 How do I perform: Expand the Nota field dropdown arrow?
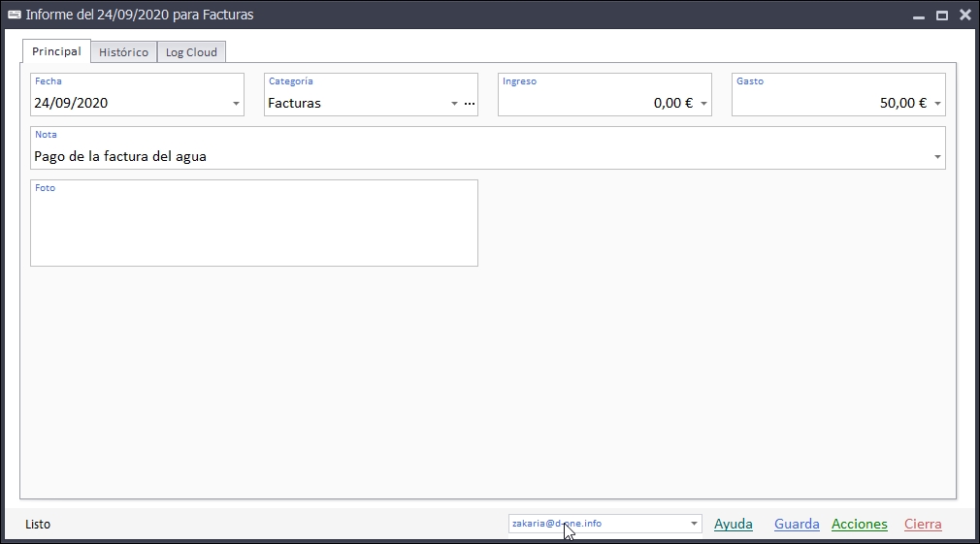tap(937, 157)
